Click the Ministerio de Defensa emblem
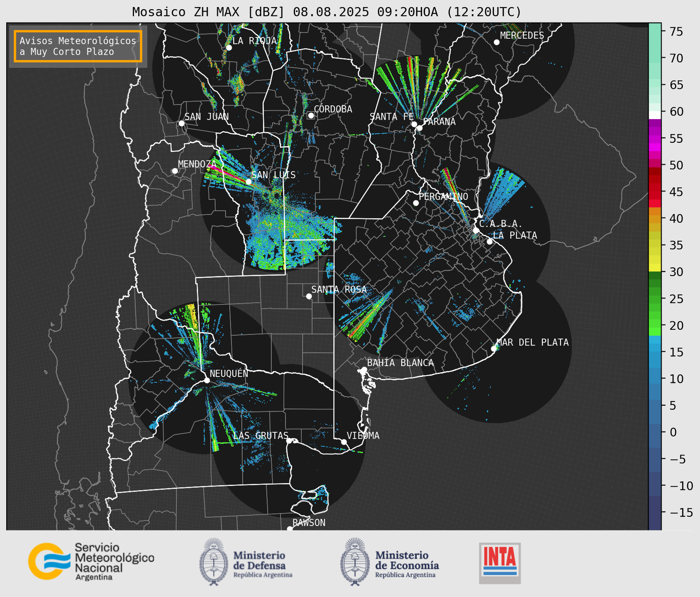The image size is (700, 597). (x=213, y=562)
